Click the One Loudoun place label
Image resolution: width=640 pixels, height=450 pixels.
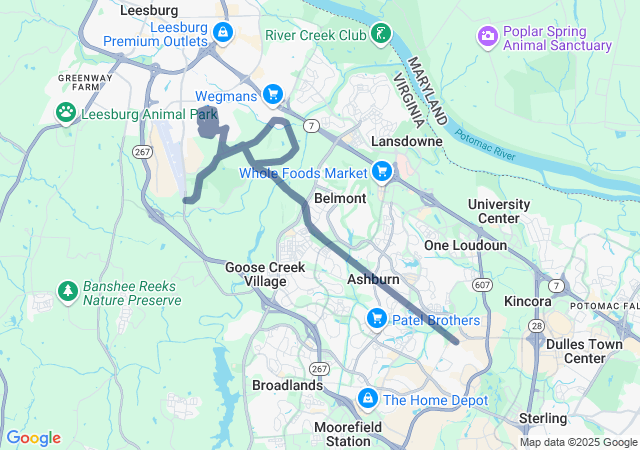pos(466,245)
